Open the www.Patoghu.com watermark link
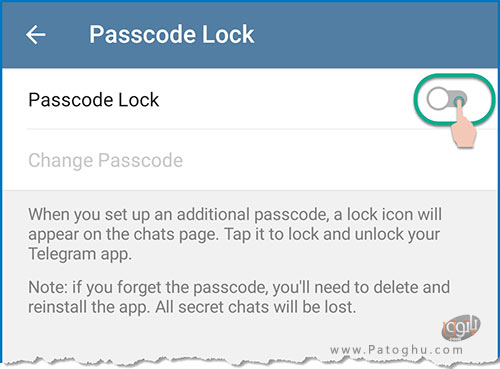The image size is (500, 369). coord(397,350)
